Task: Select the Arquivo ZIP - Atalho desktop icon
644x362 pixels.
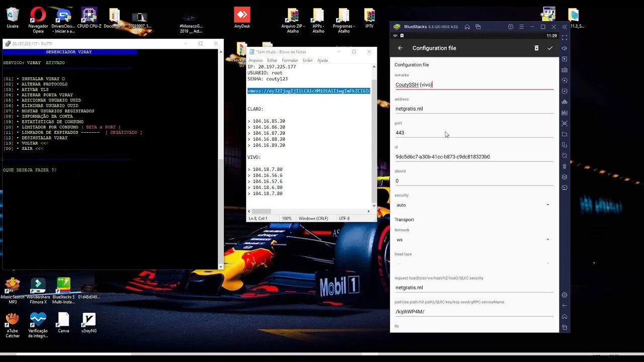Action: pos(293,21)
